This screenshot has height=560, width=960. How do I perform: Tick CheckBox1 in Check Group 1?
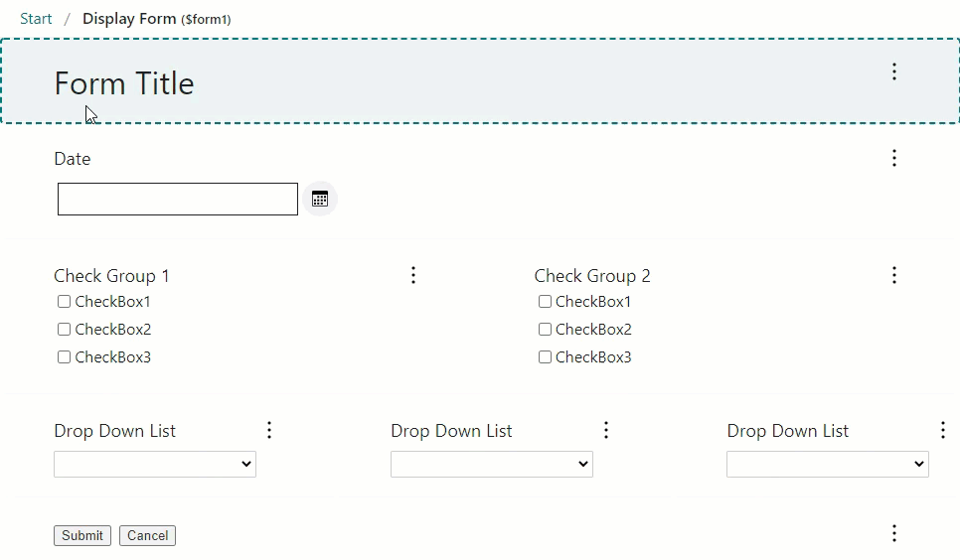(65, 302)
